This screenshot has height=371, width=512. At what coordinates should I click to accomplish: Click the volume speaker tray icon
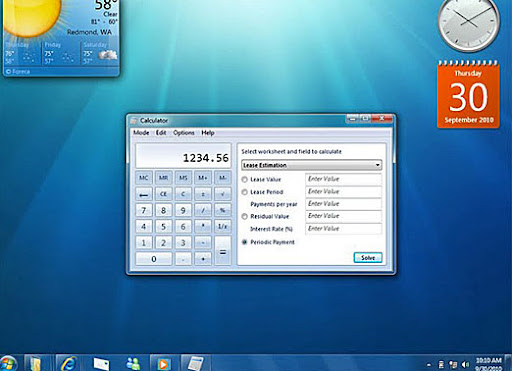click(466, 365)
